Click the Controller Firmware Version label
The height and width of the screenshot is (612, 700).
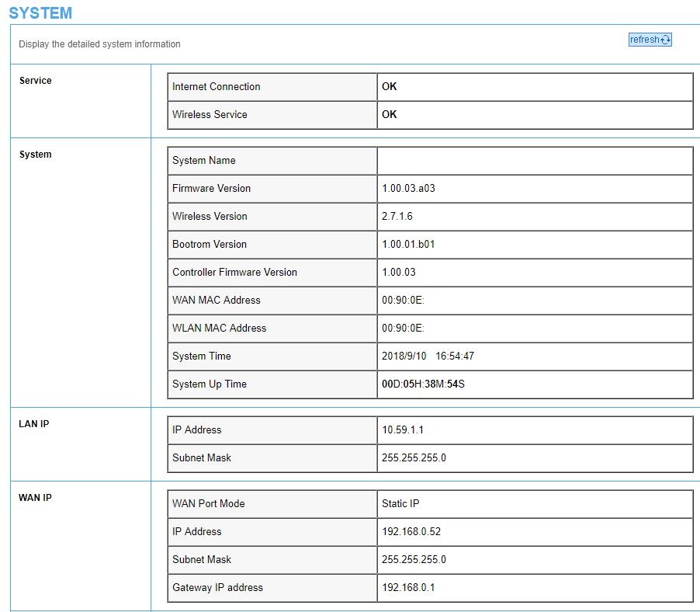234,273
